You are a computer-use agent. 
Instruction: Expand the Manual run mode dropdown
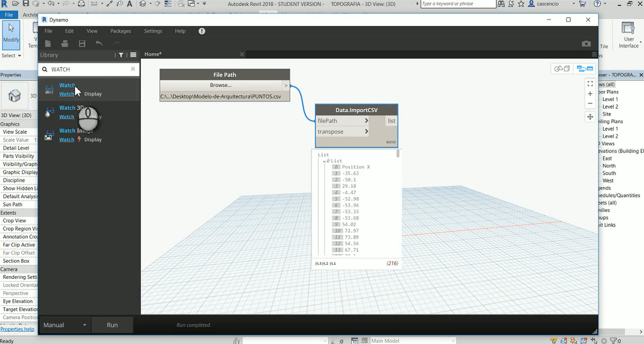[x=85, y=325]
